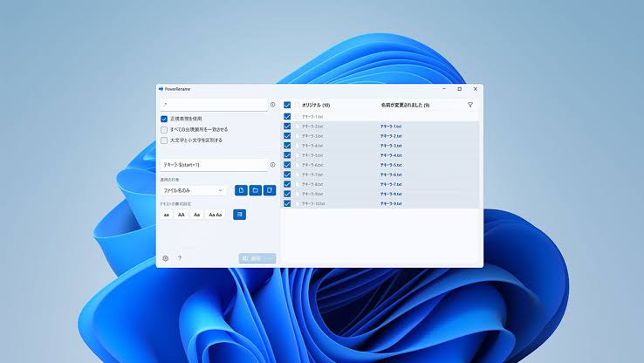Uncheck the checkbox for original テキーラ-4.txt row
This screenshot has width=644, height=363.
tap(287, 146)
